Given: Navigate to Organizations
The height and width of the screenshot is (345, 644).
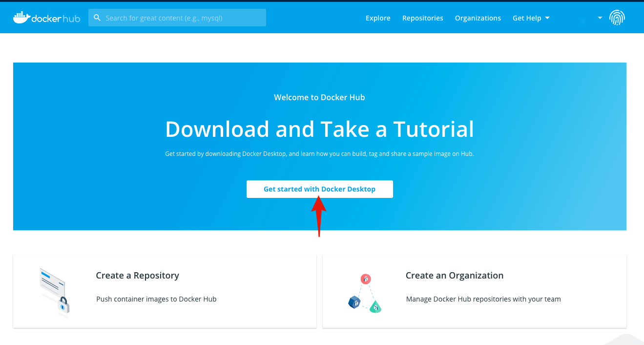Looking at the screenshot, I should (478, 18).
